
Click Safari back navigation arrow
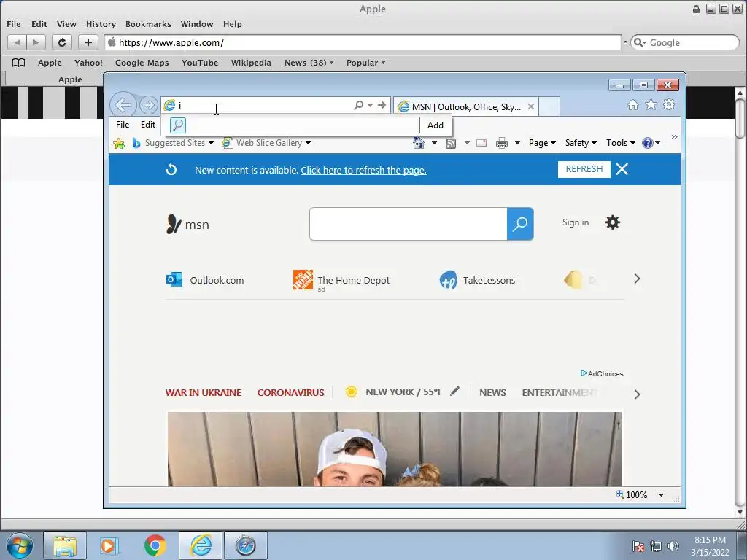[18, 42]
